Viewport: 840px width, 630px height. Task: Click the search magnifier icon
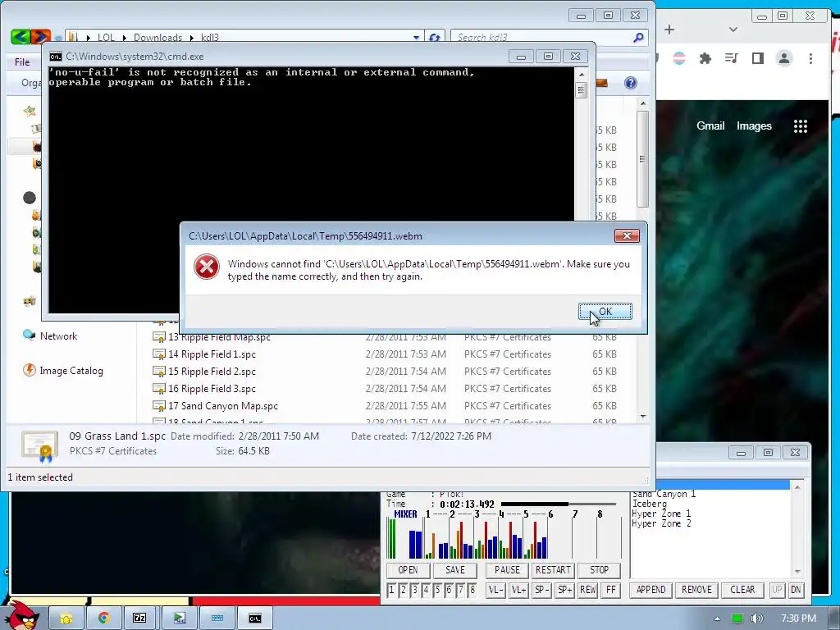coord(638,38)
